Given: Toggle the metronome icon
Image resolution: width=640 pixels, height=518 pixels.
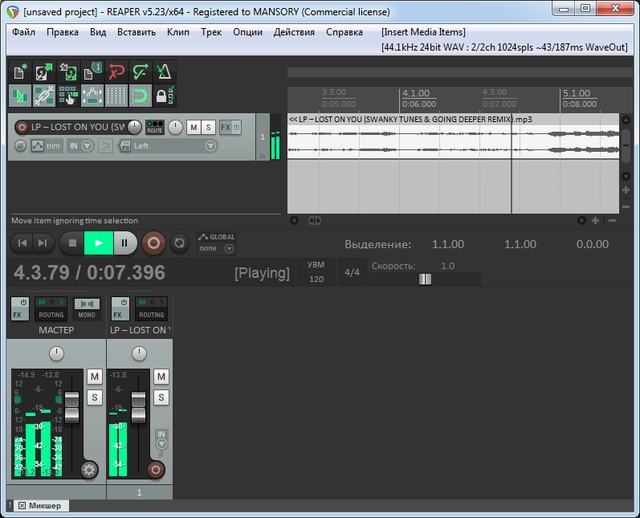Looking at the screenshot, I should point(163,72).
